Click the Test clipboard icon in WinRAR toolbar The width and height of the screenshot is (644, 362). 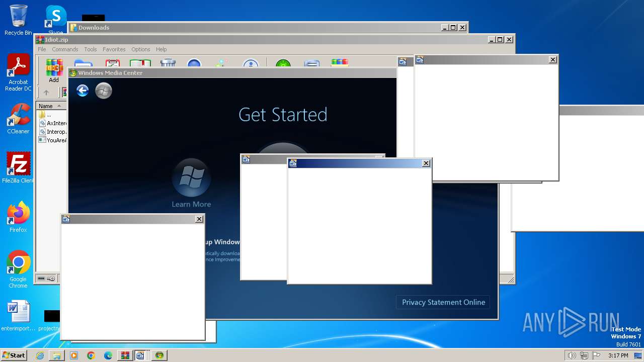tap(112, 63)
